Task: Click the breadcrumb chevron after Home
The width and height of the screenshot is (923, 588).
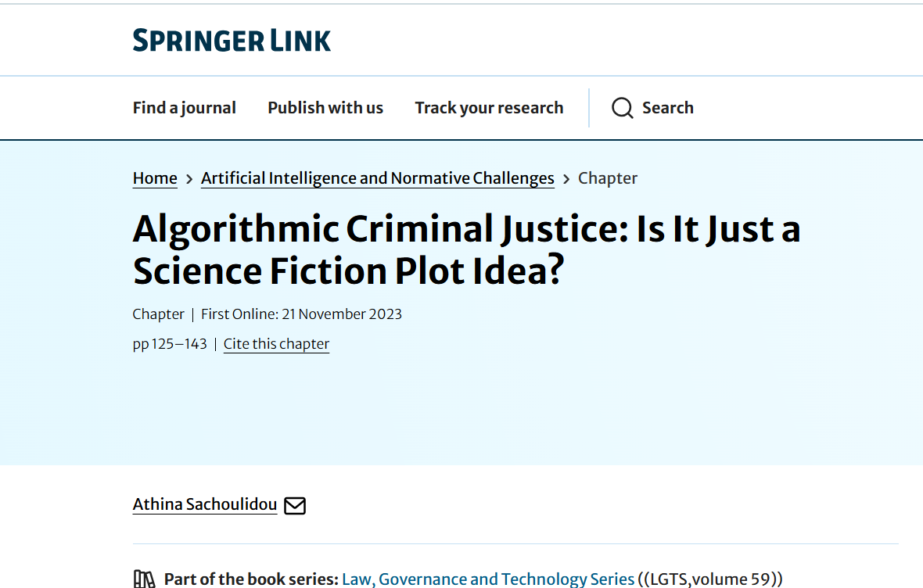Action: pyautogui.click(x=189, y=179)
